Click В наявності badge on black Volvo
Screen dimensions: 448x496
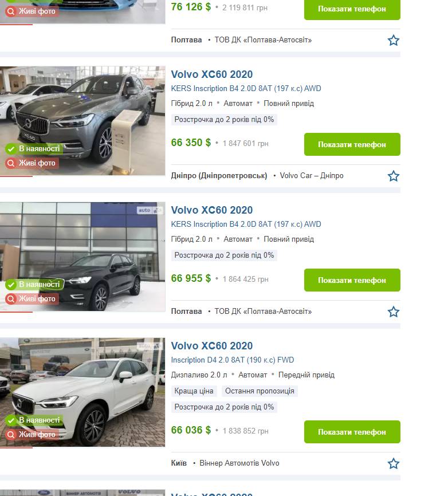click(34, 285)
